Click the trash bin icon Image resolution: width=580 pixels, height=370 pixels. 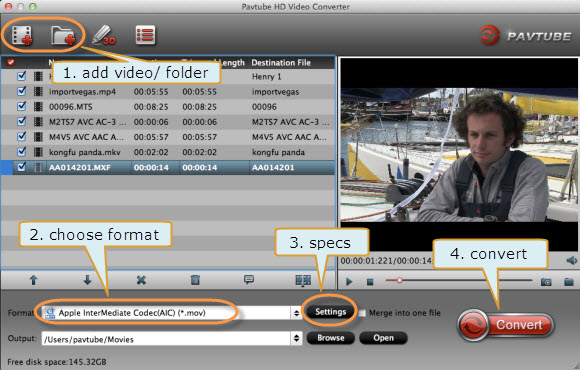coord(195,280)
